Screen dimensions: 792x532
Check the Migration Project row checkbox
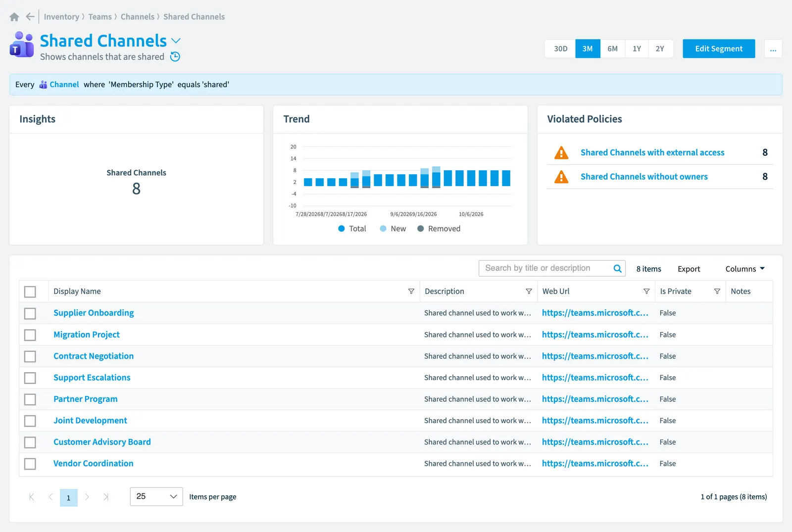(x=30, y=335)
